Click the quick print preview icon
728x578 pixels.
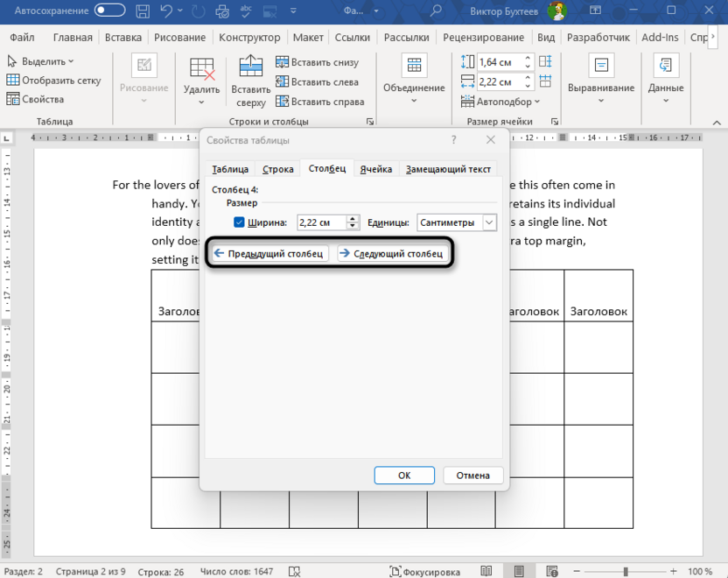(x=222, y=11)
